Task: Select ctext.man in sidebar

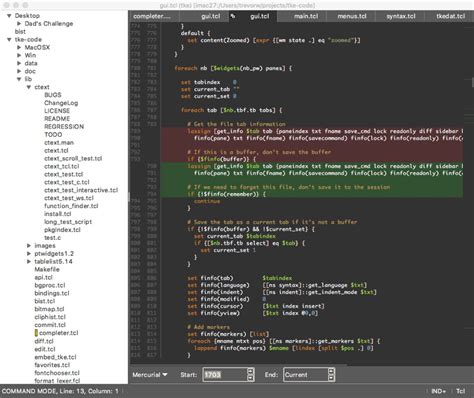Action: coord(59,143)
